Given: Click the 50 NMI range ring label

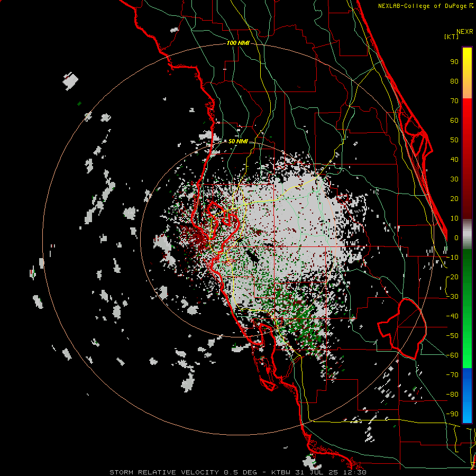Looking at the screenshot, I should pos(237,141).
